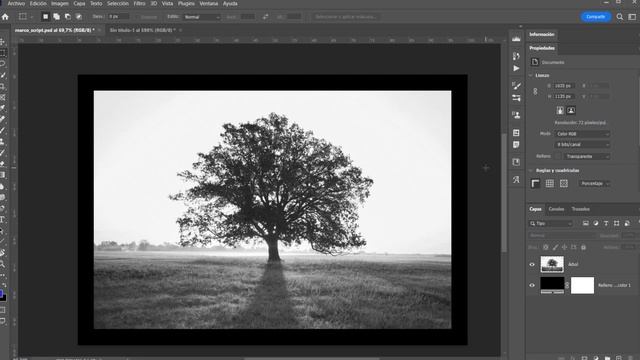Collapse the Reglas y cuadrículas section
This screenshot has width=640, height=360.
(531, 171)
